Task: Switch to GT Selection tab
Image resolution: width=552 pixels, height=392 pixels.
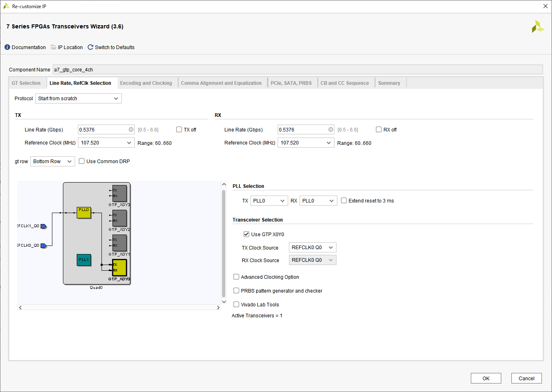Action: pyautogui.click(x=26, y=83)
